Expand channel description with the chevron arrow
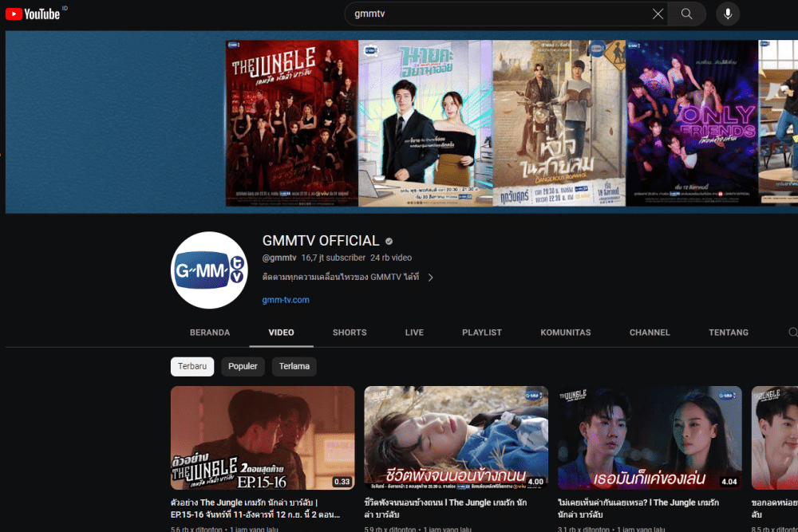Image resolution: width=798 pixels, height=532 pixels. 431,278
